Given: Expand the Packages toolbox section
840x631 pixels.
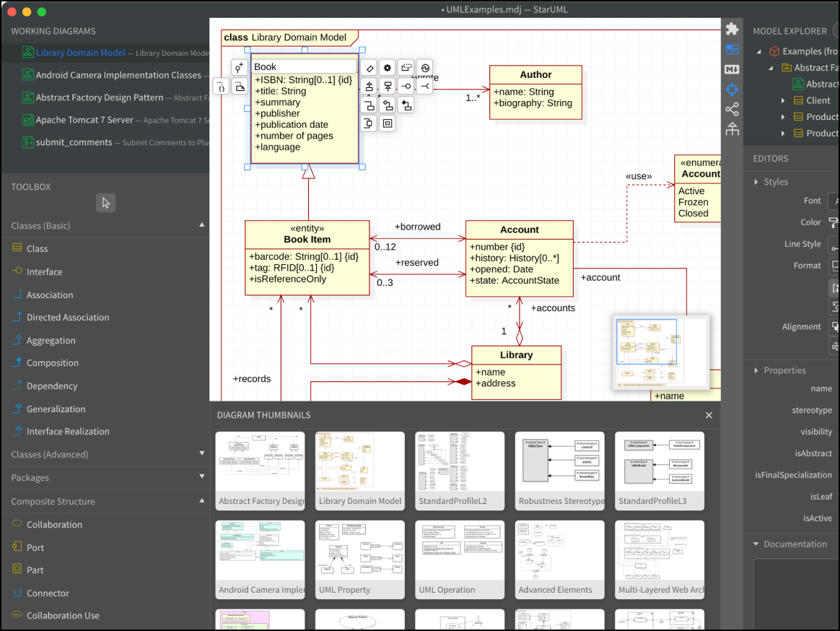Looking at the screenshot, I should coord(202,476).
